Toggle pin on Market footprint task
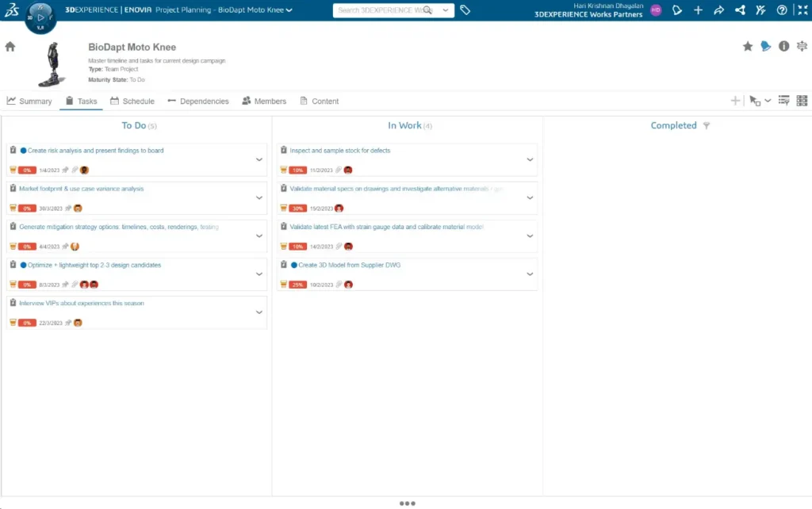Viewport: 812px width, 509px height. pyautogui.click(x=67, y=209)
